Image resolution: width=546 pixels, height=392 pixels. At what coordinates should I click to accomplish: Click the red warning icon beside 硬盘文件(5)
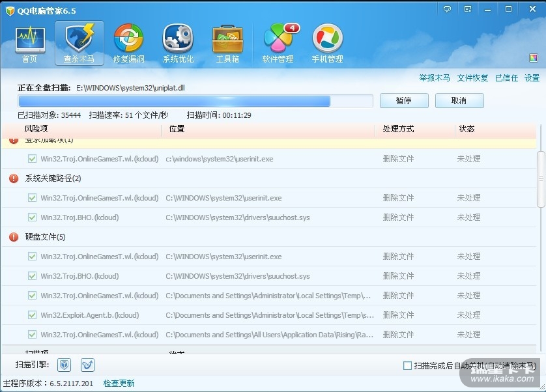[x=14, y=237]
